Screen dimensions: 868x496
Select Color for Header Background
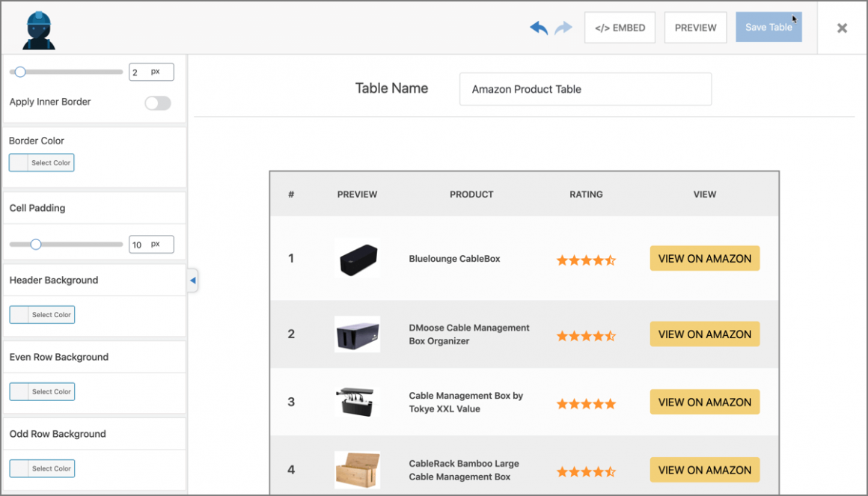pos(42,314)
